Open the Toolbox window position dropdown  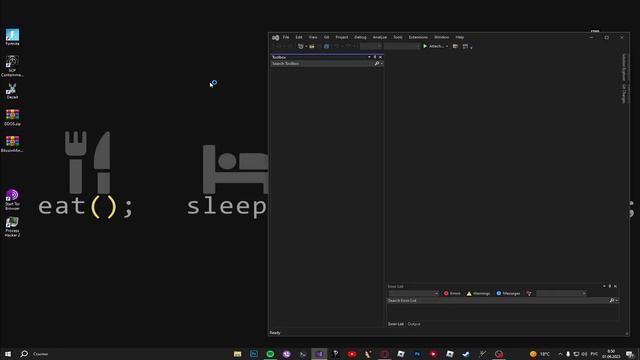[369, 57]
